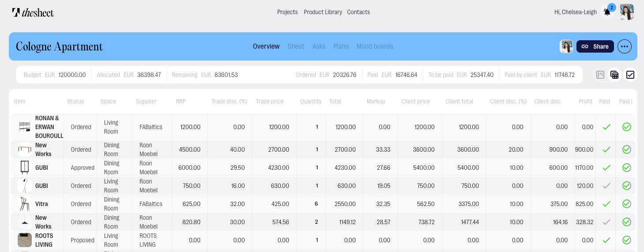Open Supplier dropdown for the Vitra row
Image resolution: width=644 pixels, height=252 pixels.
tap(151, 204)
